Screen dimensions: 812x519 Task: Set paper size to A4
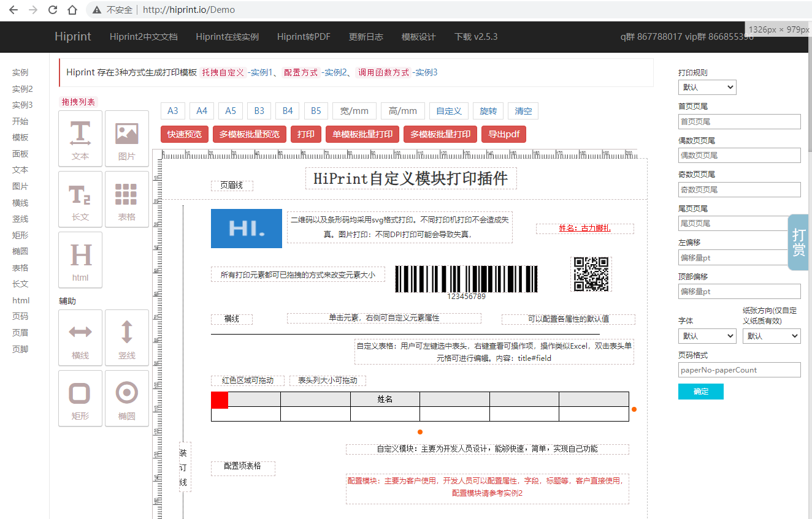click(x=202, y=111)
